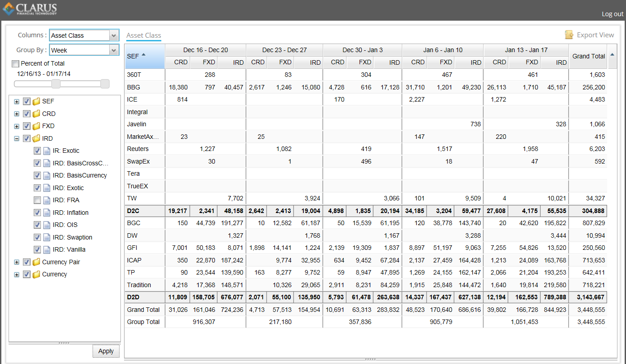Click the SEF folder icon

[x=36, y=102]
